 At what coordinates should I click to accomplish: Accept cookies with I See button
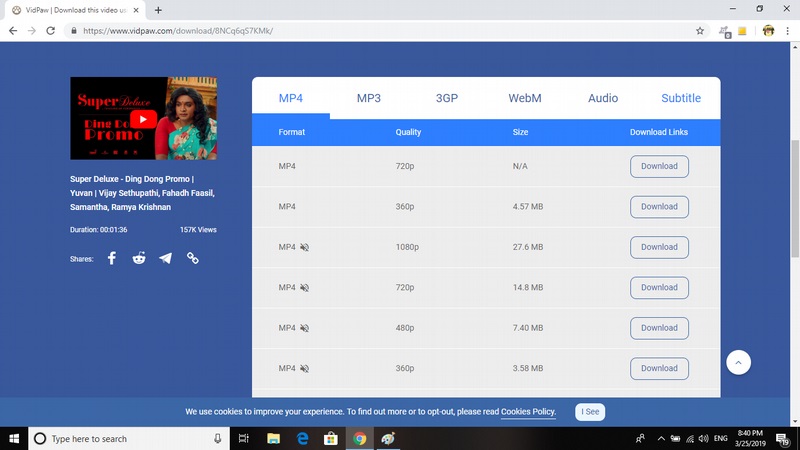tap(590, 412)
